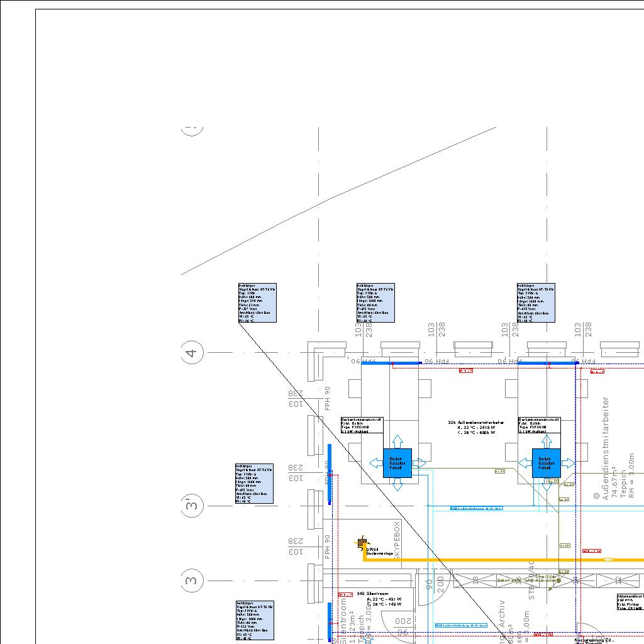Click the left-pointing airflow arrow of right fancoil
Image resolution: width=644 pixels, height=644 pixels.
pyautogui.click(x=525, y=464)
